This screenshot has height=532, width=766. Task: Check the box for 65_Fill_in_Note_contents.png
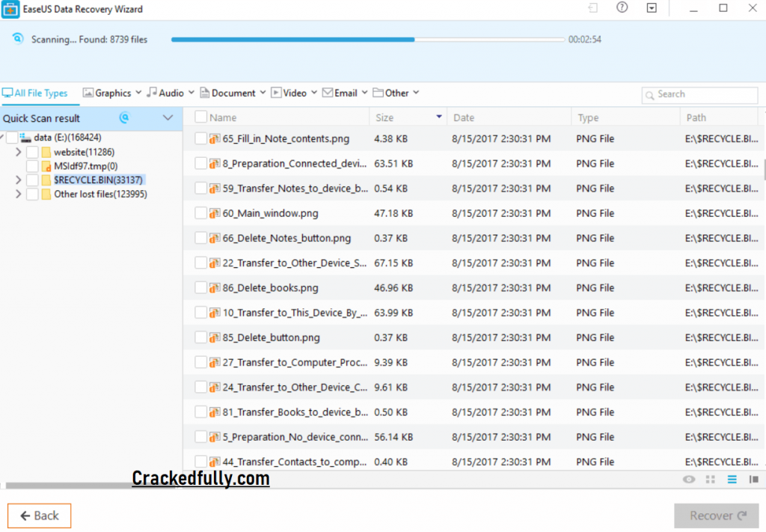point(200,138)
